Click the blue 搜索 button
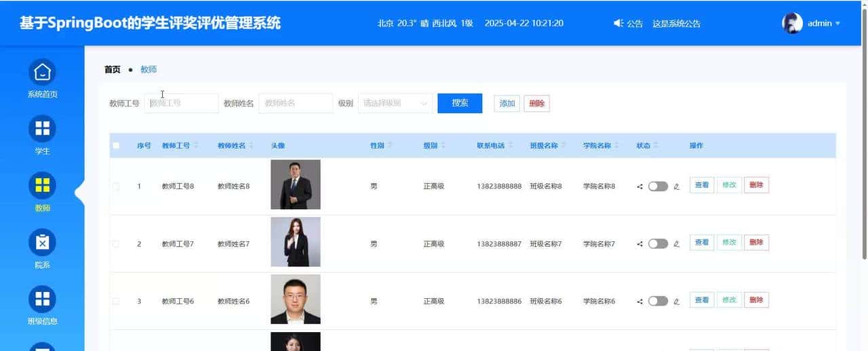The height and width of the screenshot is (351, 868). (x=460, y=103)
